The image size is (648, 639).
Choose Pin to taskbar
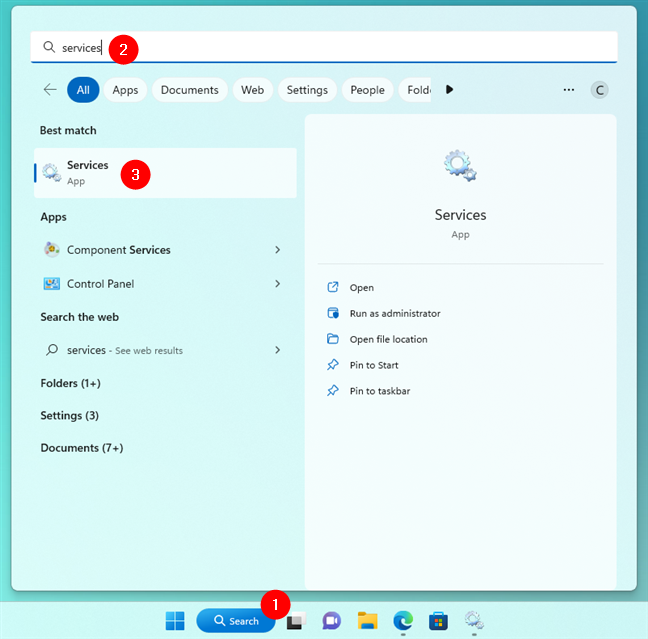(380, 391)
